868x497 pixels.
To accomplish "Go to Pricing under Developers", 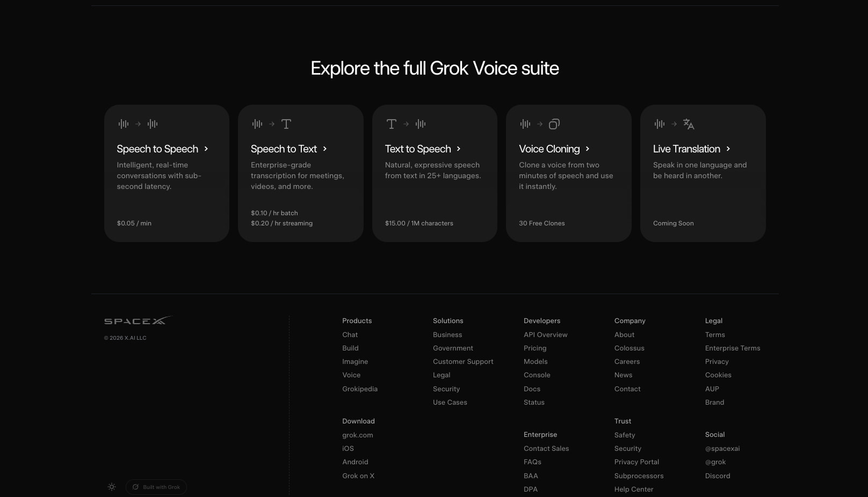I will coord(535,348).
